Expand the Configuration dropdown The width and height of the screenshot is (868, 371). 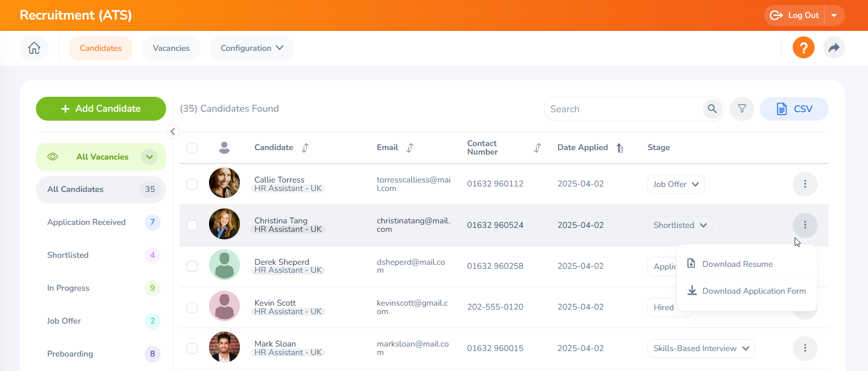251,48
